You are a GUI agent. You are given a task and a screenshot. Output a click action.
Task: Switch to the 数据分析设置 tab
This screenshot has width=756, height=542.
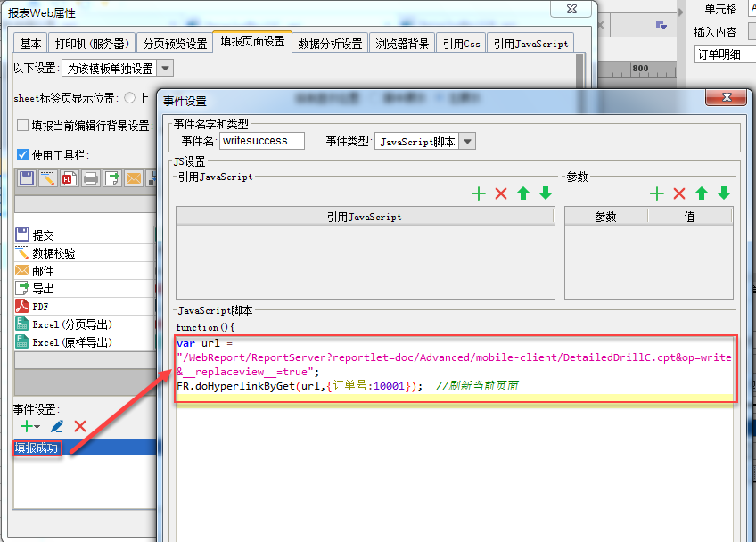pyautogui.click(x=330, y=44)
